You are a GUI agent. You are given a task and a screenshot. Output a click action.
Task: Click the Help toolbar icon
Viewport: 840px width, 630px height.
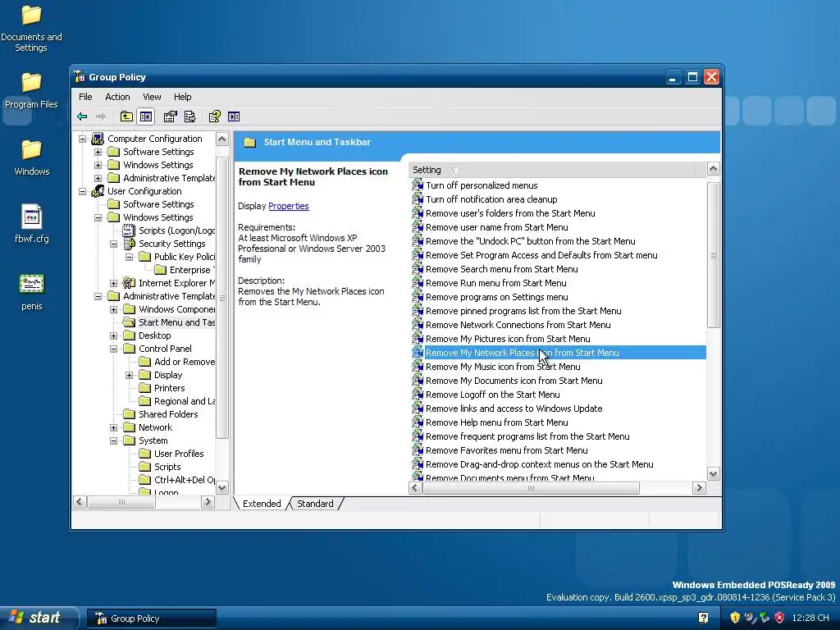[x=214, y=116]
